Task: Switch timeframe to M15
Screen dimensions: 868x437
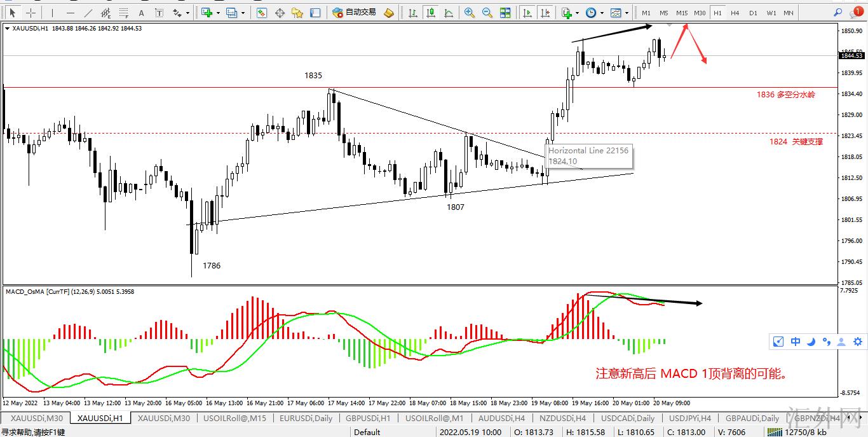Action: click(681, 13)
